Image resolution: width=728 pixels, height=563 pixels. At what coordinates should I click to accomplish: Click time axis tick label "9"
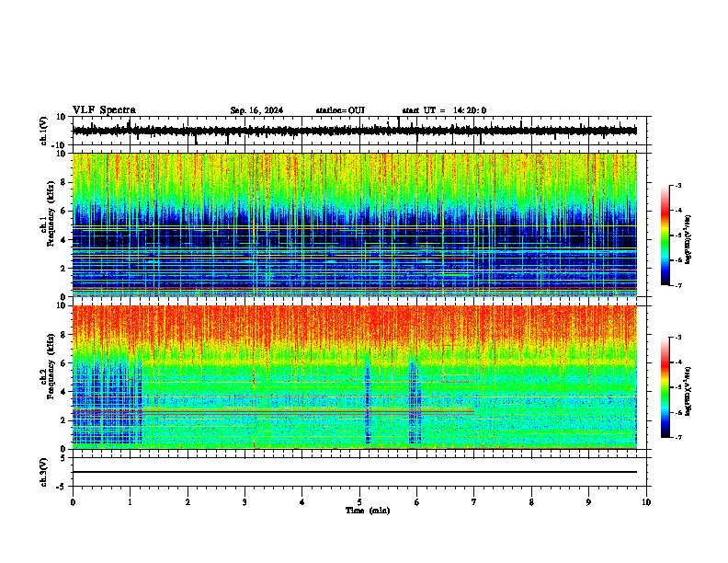pos(588,502)
